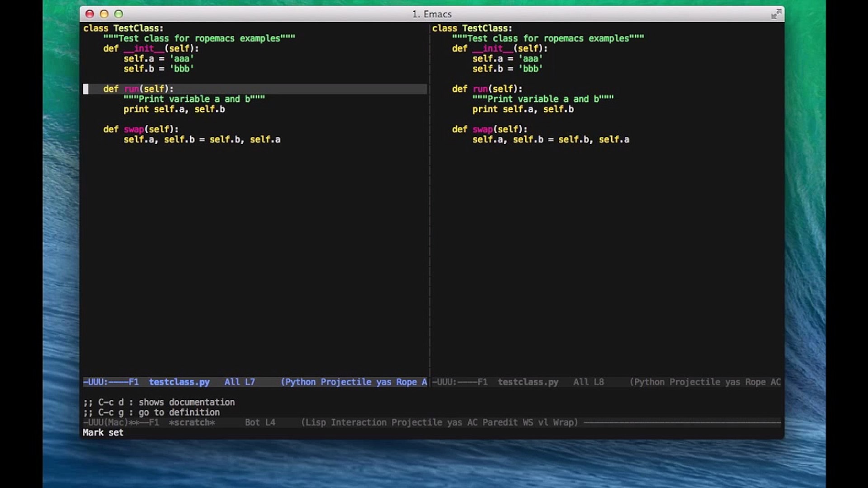Click testclass.py in right mode line
868x488 pixels.
pos(528,382)
